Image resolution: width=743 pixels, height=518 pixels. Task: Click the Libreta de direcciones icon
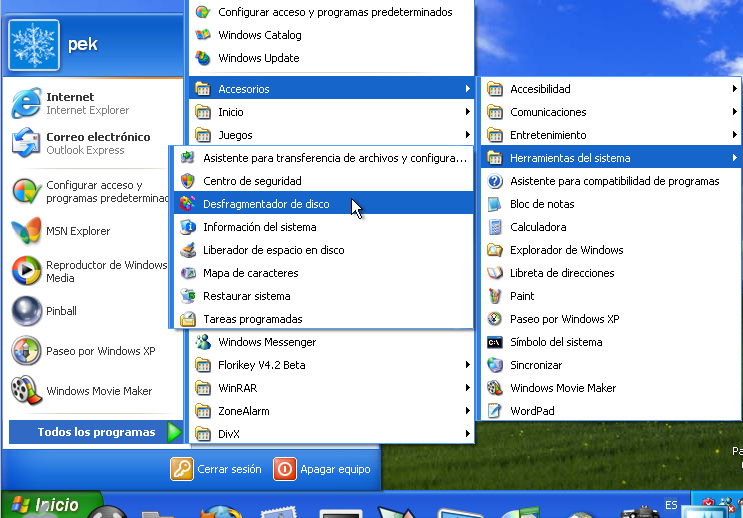click(495, 273)
